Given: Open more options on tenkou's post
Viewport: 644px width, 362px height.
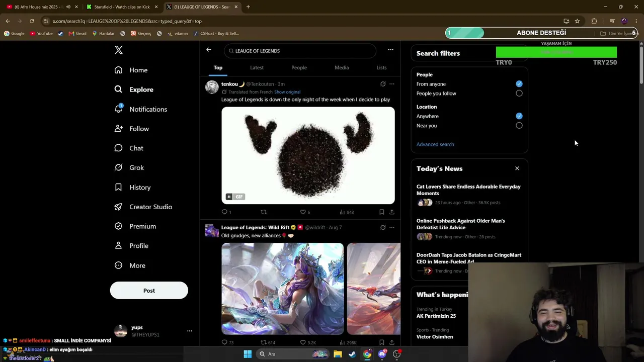Looking at the screenshot, I should [392, 84].
